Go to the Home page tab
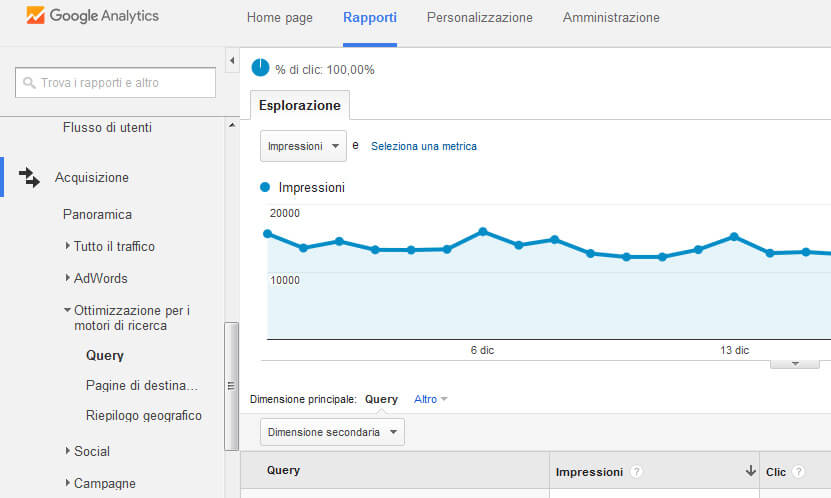 coord(279,17)
